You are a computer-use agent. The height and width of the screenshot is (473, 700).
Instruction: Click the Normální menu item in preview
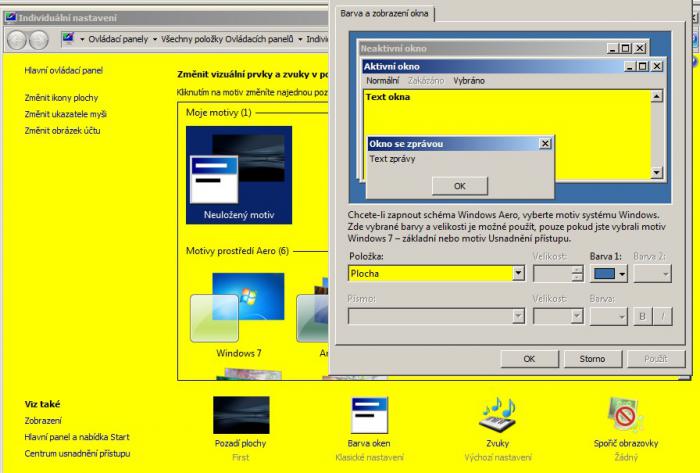382,80
